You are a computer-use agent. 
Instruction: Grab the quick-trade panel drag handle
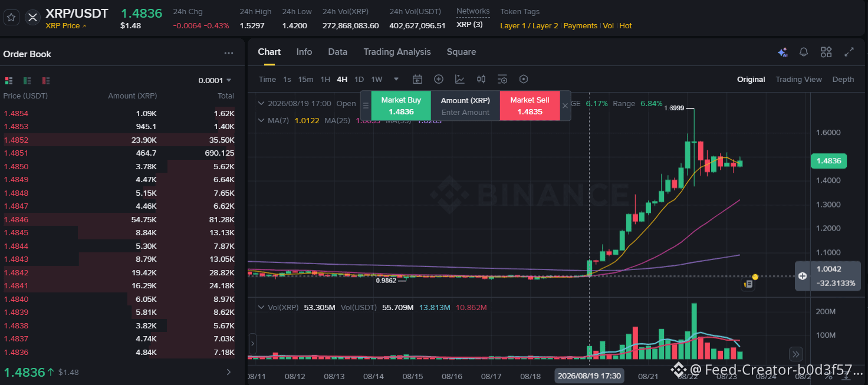coord(366,106)
